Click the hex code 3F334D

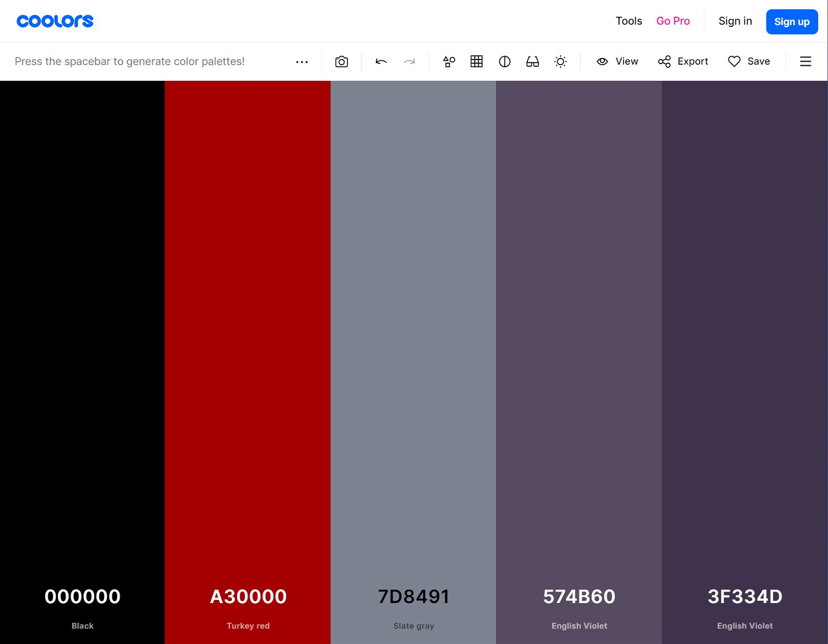pos(745,597)
